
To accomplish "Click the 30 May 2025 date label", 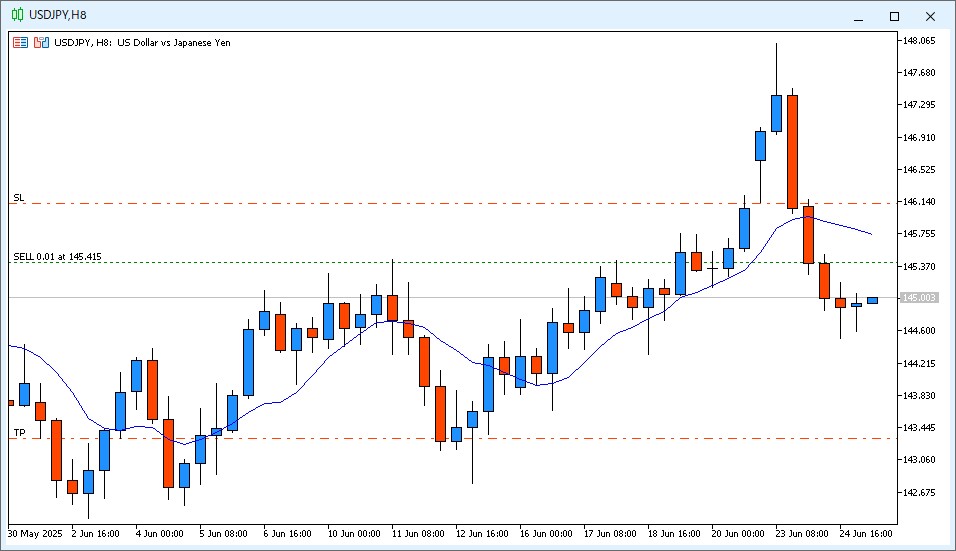I will point(35,533).
